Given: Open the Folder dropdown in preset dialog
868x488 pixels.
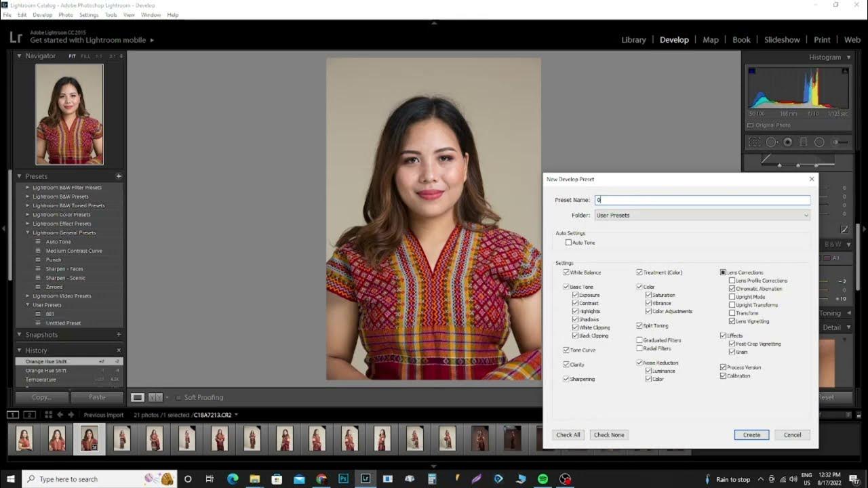Looking at the screenshot, I should coord(806,215).
